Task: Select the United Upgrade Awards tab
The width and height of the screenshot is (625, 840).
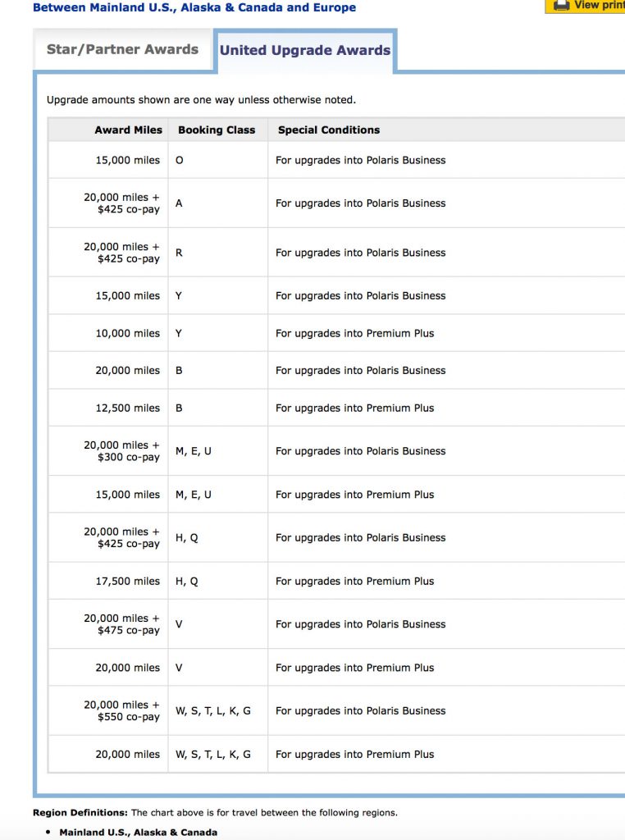Action: [x=305, y=50]
